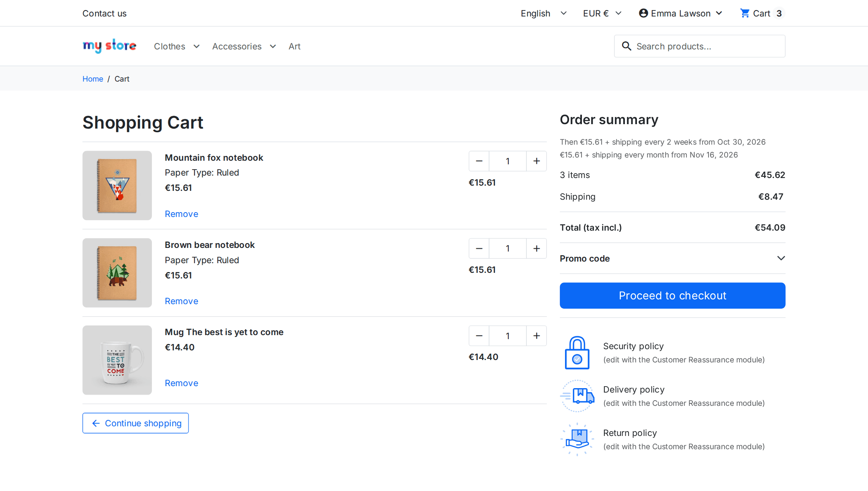The height and width of the screenshot is (491, 868).
Task: Click Contact us link
Action: (x=104, y=13)
